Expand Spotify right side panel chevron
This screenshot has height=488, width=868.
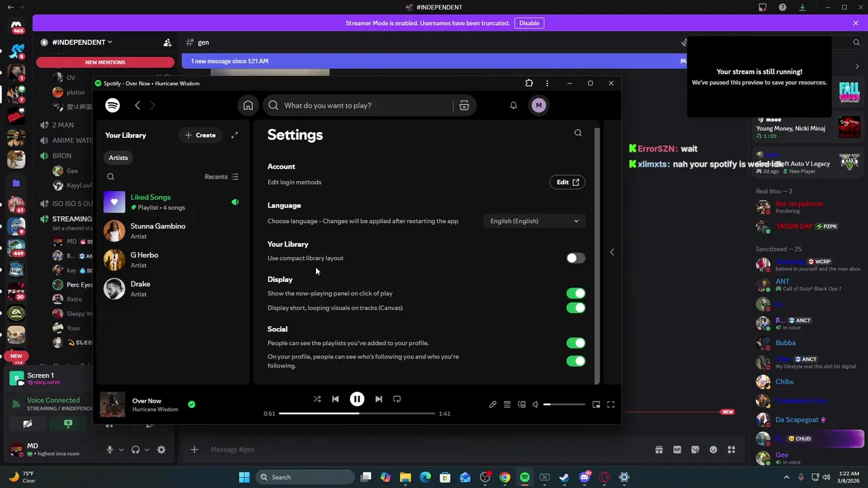(x=612, y=252)
